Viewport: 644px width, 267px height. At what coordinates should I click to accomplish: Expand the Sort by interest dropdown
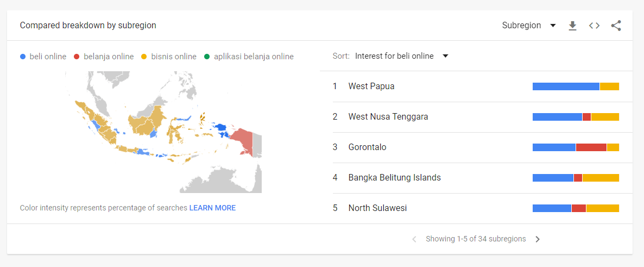(x=402, y=56)
